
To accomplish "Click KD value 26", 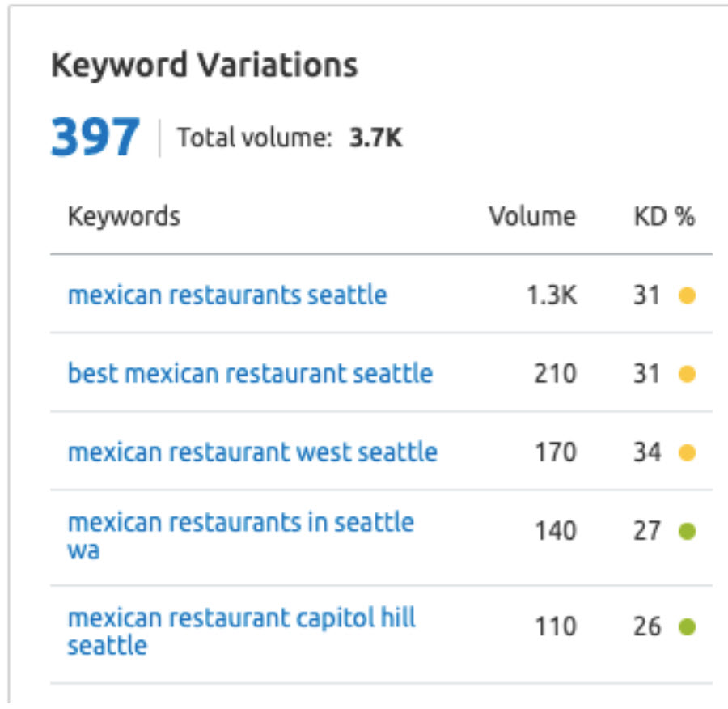I will point(647,626).
